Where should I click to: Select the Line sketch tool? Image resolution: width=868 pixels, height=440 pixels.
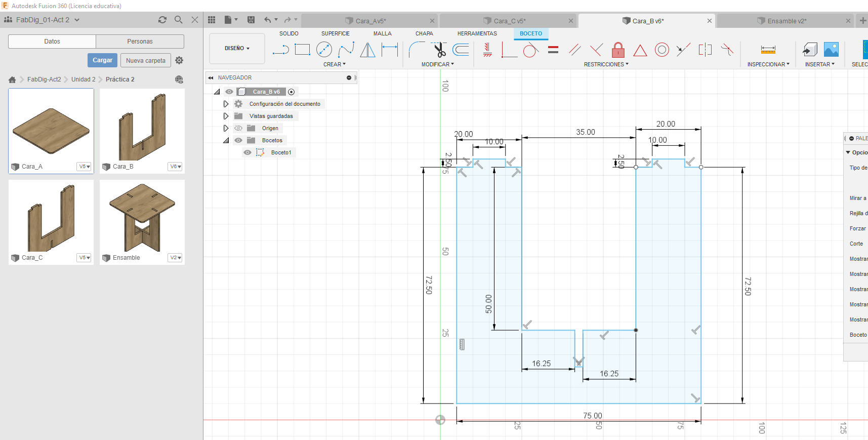(280, 50)
